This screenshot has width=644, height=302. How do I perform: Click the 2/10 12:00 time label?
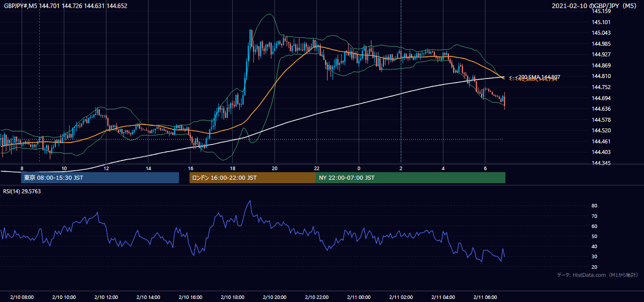pos(106,297)
